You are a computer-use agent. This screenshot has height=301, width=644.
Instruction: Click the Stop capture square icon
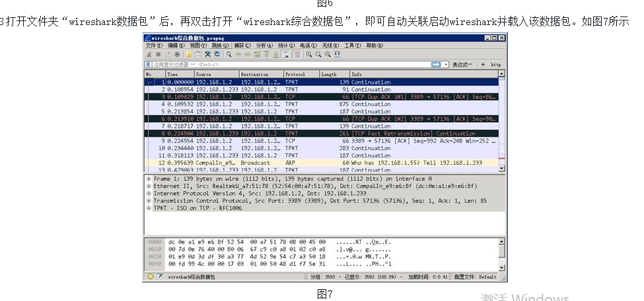coord(158,54)
